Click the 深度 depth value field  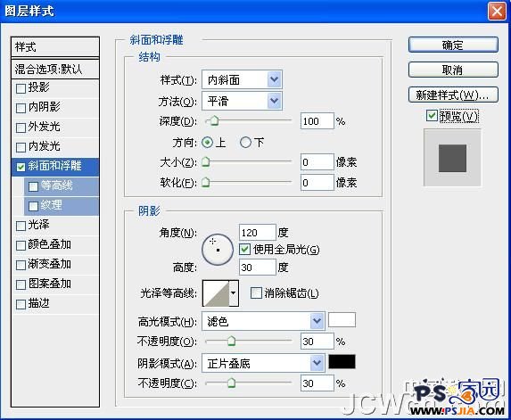[317, 121]
